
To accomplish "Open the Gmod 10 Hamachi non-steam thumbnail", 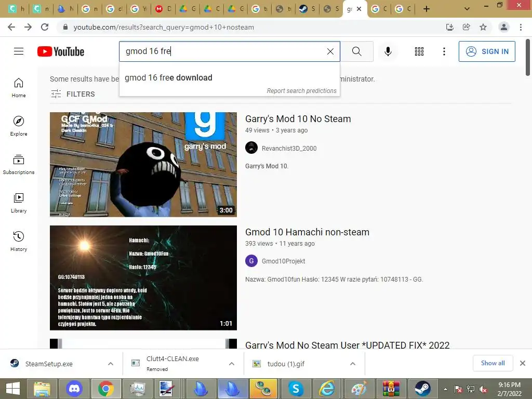I will (143, 278).
